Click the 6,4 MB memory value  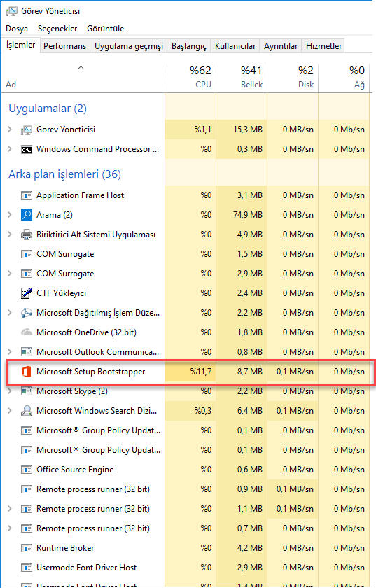pyautogui.click(x=250, y=411)
